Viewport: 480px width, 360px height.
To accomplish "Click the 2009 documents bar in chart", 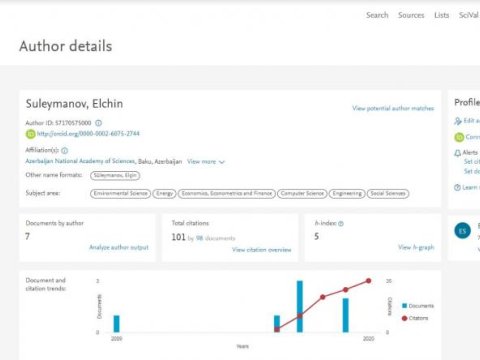I will click(x=116, y=324).
